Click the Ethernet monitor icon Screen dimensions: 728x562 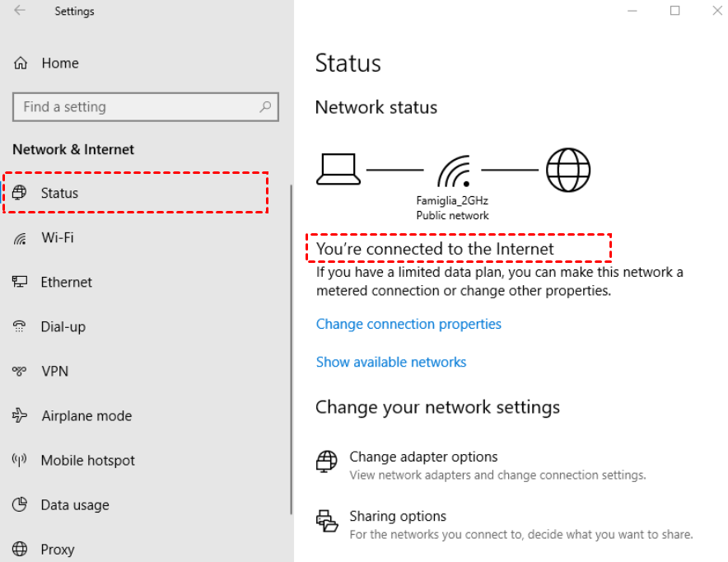20,282
